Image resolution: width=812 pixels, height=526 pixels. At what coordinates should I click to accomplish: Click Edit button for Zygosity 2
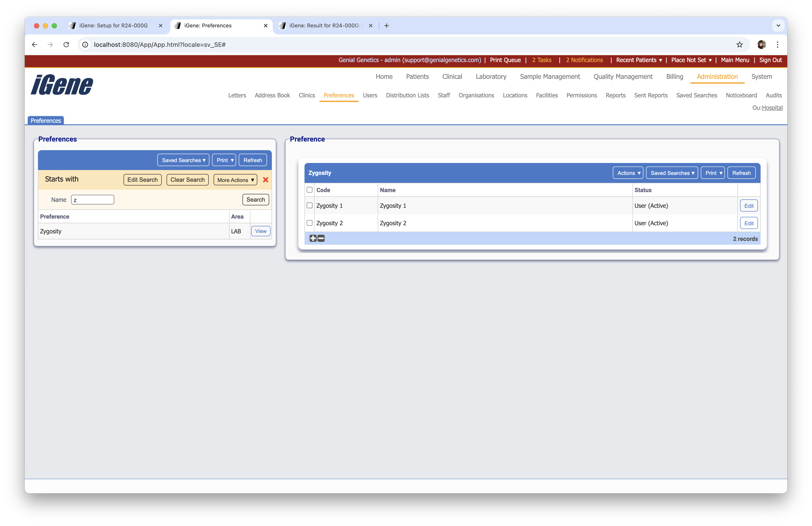click(748, 223)
